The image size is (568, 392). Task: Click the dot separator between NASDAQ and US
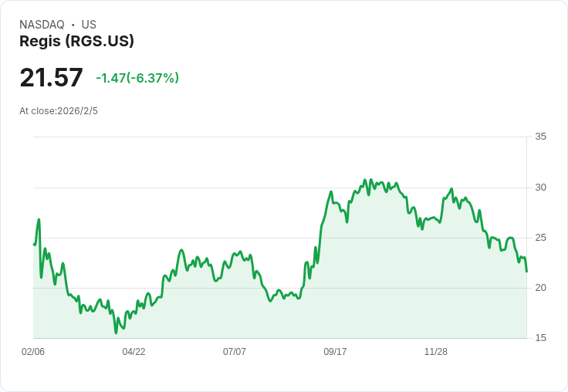[x=73, y=25]
